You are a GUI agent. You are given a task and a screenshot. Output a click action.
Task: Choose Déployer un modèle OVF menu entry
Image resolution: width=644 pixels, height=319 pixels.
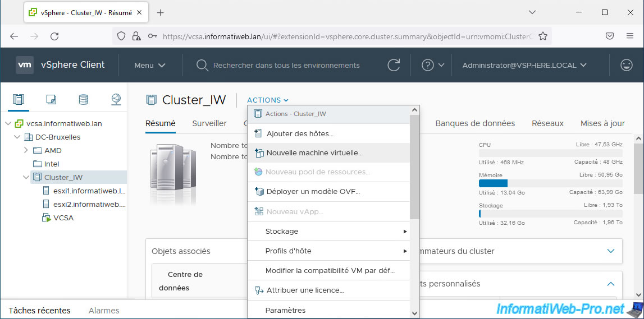pyautogui.click(x=313, y=191)
